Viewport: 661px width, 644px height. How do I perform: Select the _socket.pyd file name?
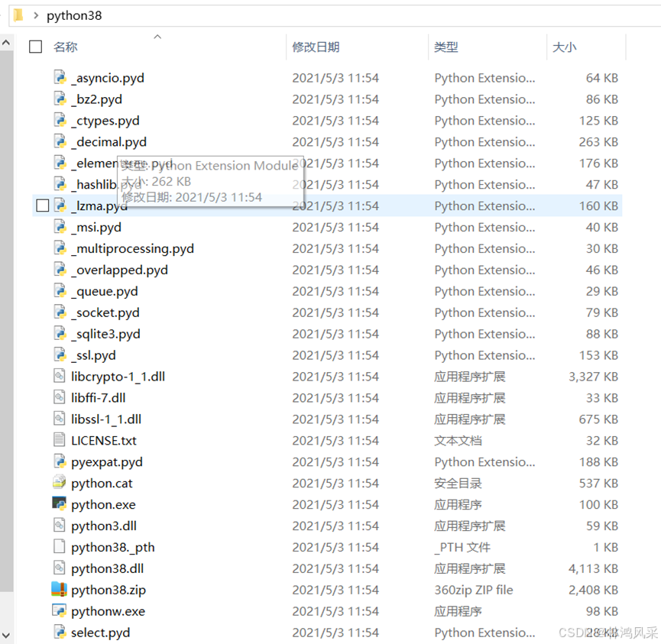click(105, 312)
